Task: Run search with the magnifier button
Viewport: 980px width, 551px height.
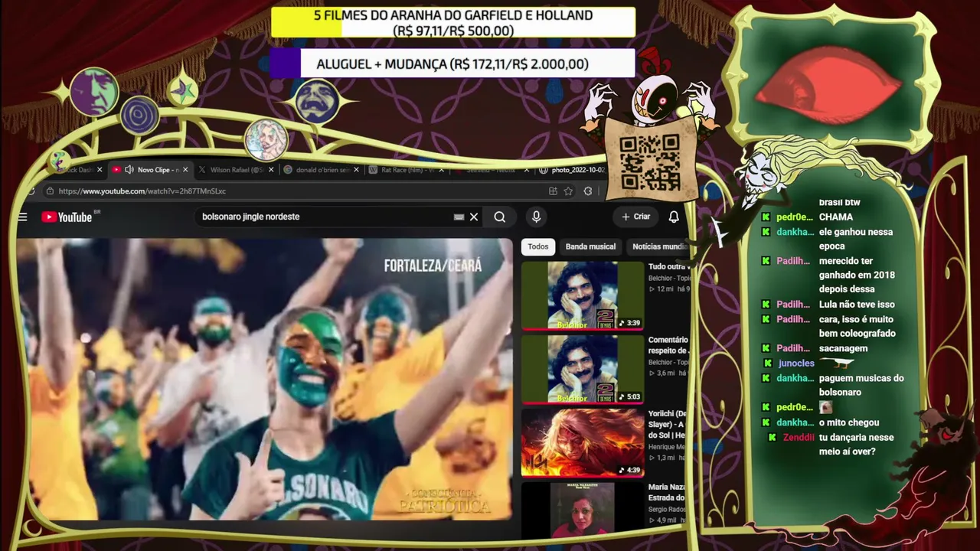Action: tap(499, 217)
